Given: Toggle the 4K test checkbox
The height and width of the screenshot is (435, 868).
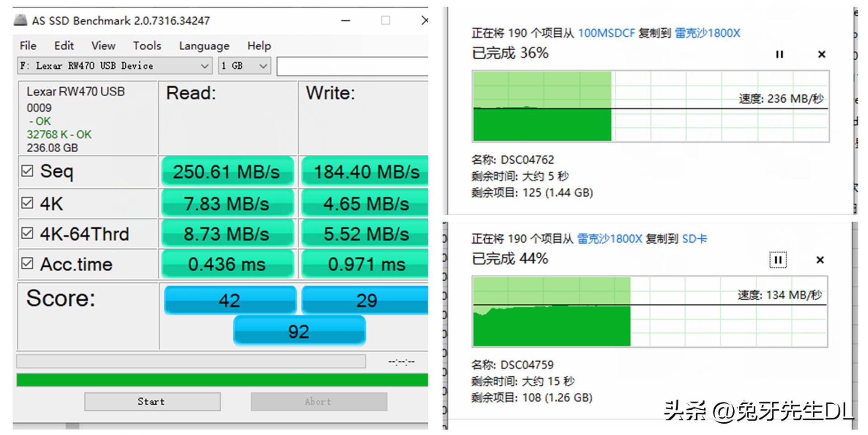Looking at the screenshot, I should point(27,203).
